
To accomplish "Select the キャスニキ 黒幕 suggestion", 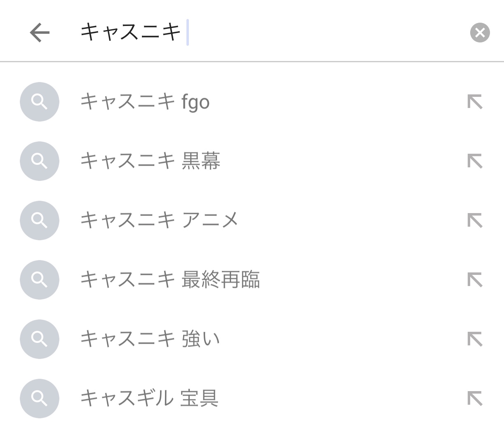I will coord(150,161).
